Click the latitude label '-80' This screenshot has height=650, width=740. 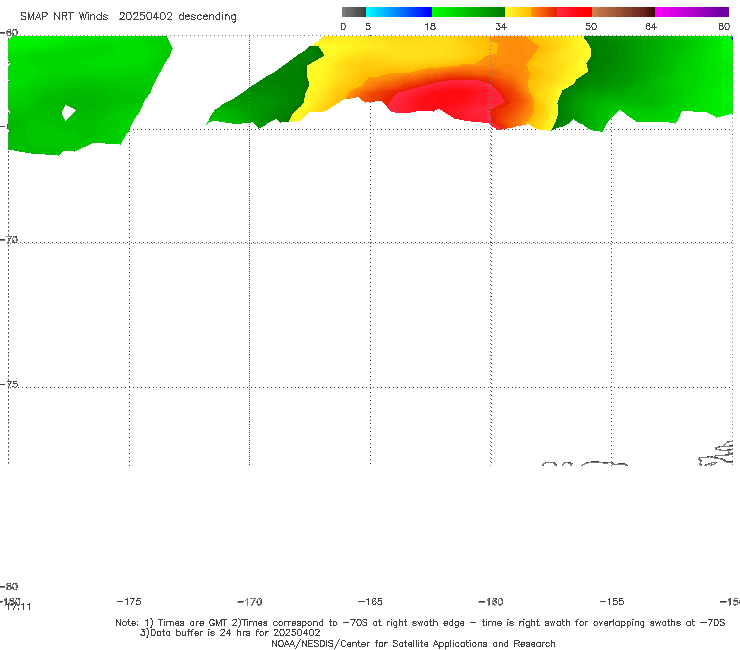(9, 586)
